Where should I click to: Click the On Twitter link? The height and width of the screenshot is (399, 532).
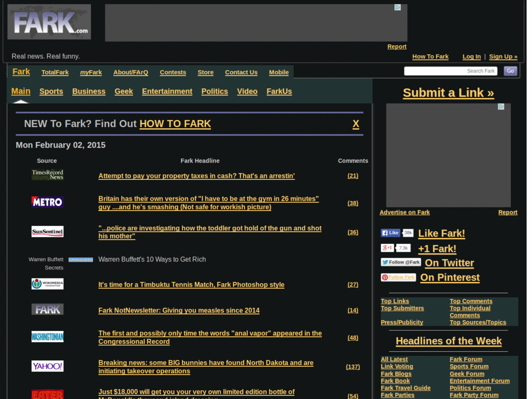coord(449,263)
